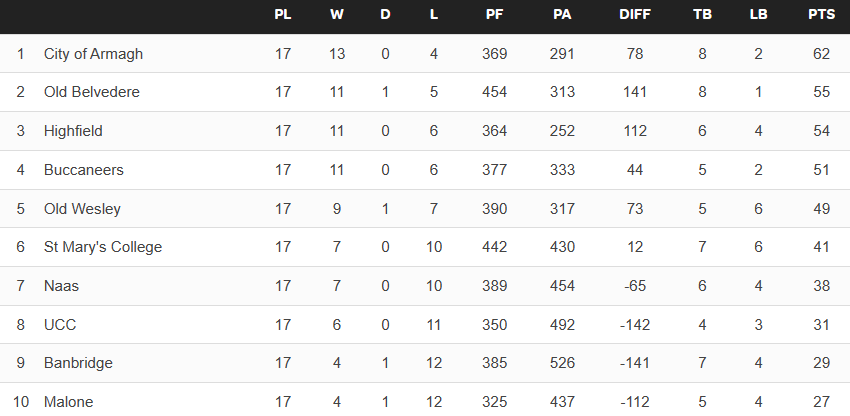Open the Naas team entry
Screen dimensions: 850x416
pos(61,286)
